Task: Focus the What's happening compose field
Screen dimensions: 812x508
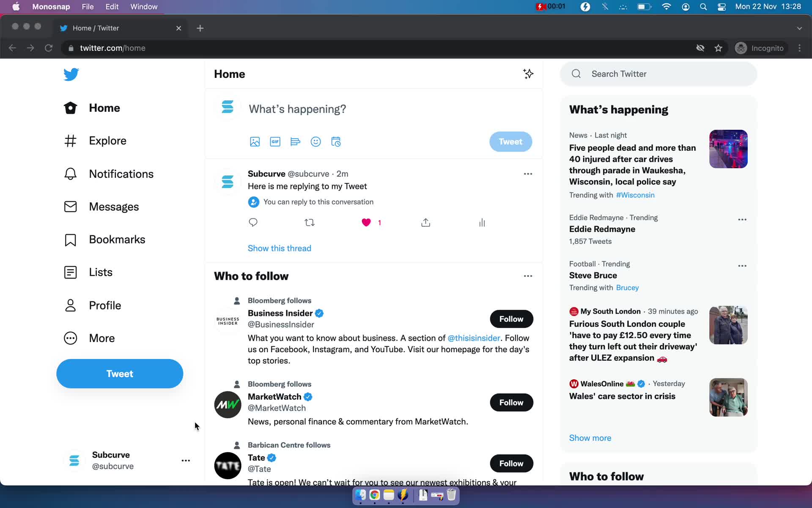Action: [297, 109]
